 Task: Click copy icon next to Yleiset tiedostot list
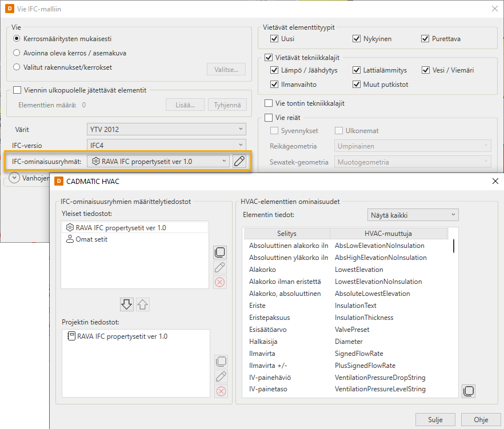click(220, 252)
